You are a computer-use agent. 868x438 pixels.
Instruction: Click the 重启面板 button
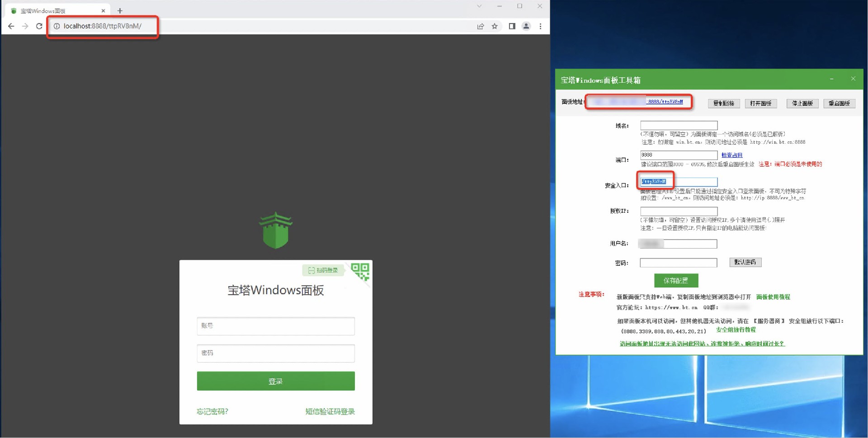click(x=839, y=104)
